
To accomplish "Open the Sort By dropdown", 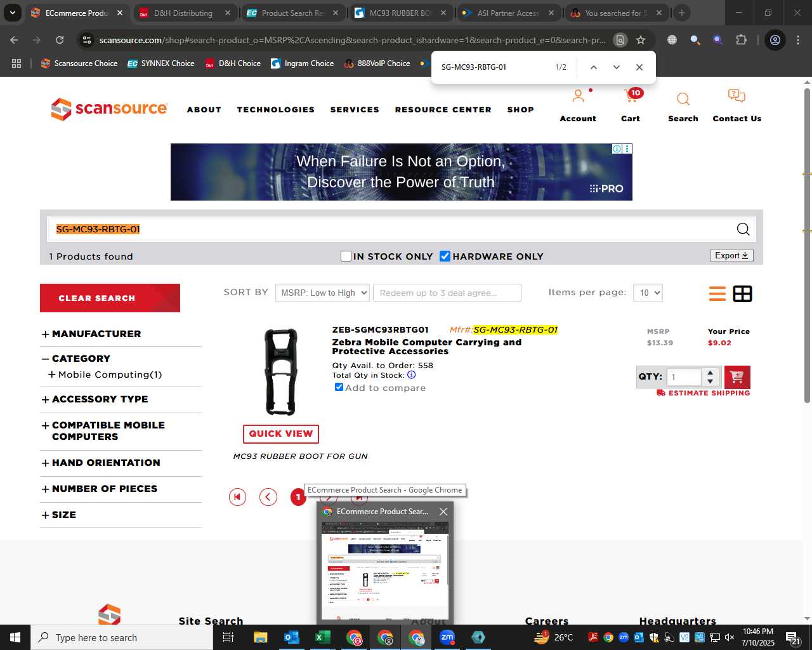I will tap(322, 293).
